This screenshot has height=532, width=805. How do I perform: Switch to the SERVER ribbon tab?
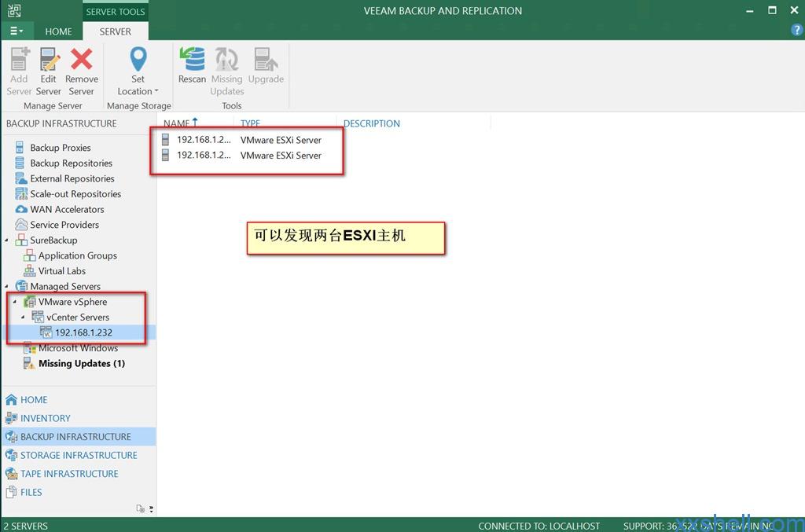click(116, 31)
